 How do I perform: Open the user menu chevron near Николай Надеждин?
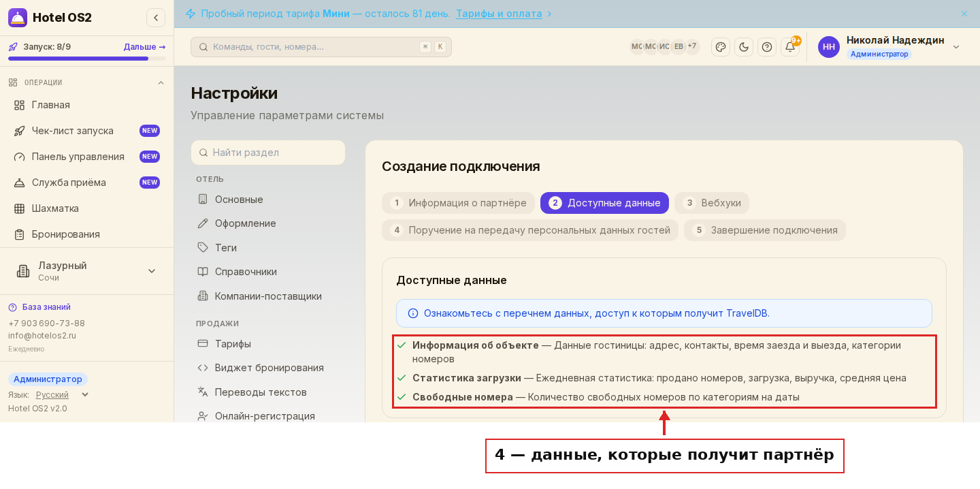[x=956, y=47]
